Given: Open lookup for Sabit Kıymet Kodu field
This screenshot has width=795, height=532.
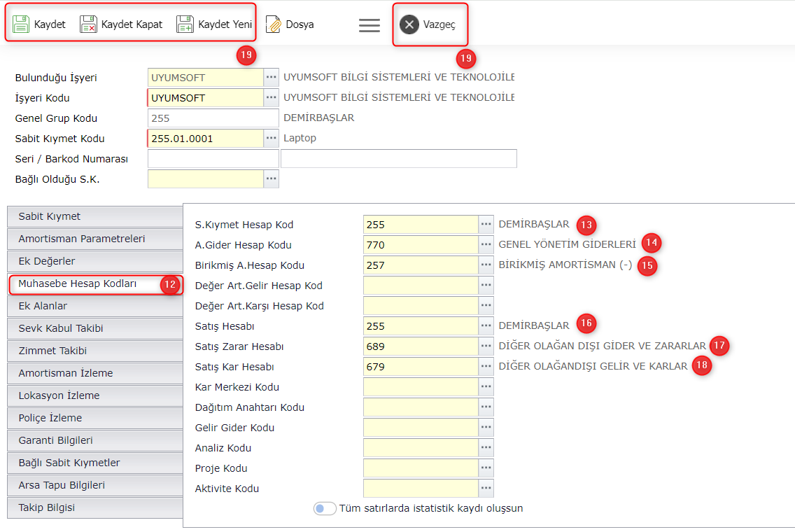Looking at the screenshot, I should point(271,139).
